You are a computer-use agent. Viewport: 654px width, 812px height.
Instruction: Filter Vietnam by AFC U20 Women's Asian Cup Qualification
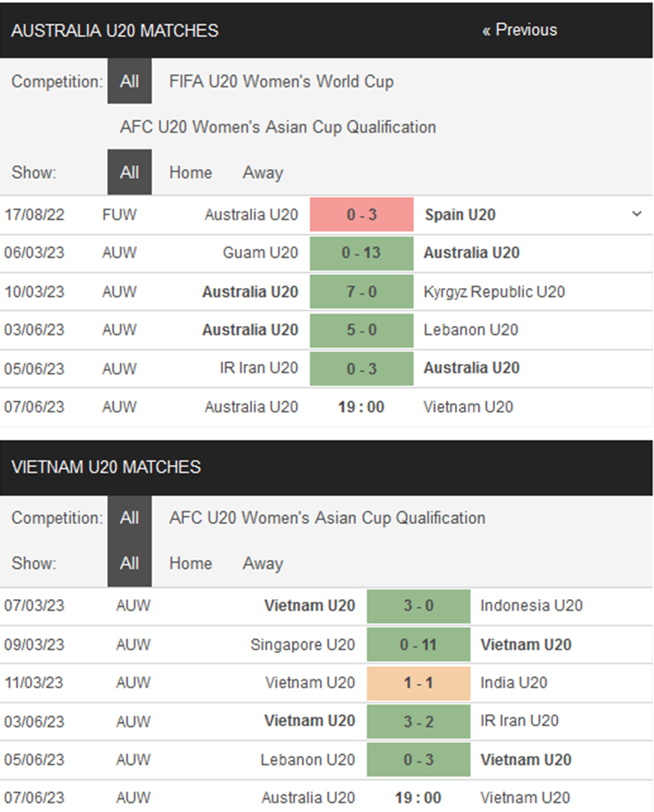pyautogui.click(x=327, y=518)
